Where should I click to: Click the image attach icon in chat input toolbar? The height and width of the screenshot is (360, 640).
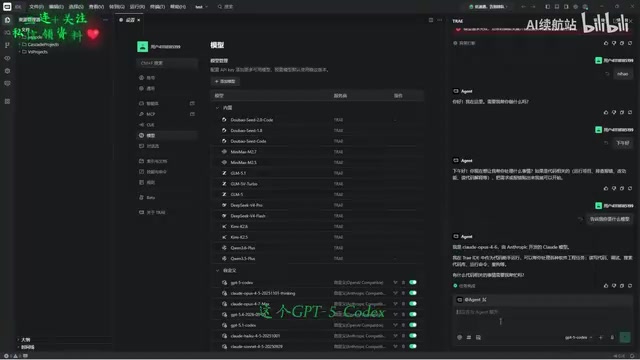[478, 338]
